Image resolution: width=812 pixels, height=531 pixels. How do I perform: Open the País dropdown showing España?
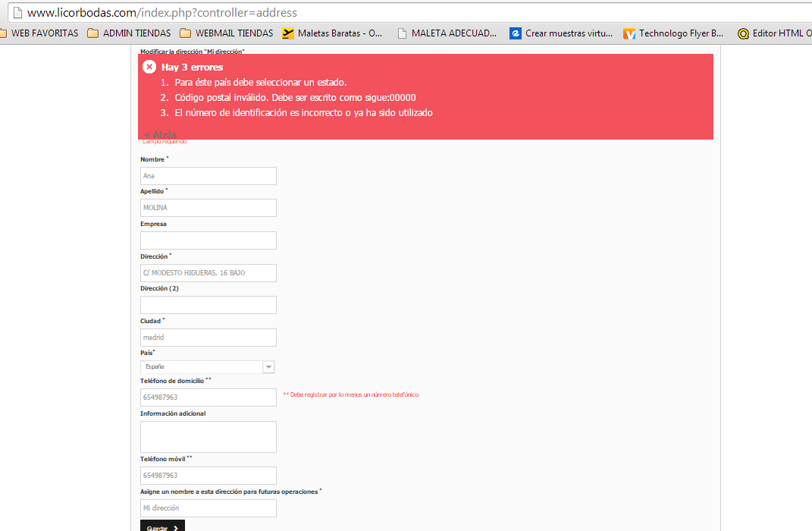207,367
